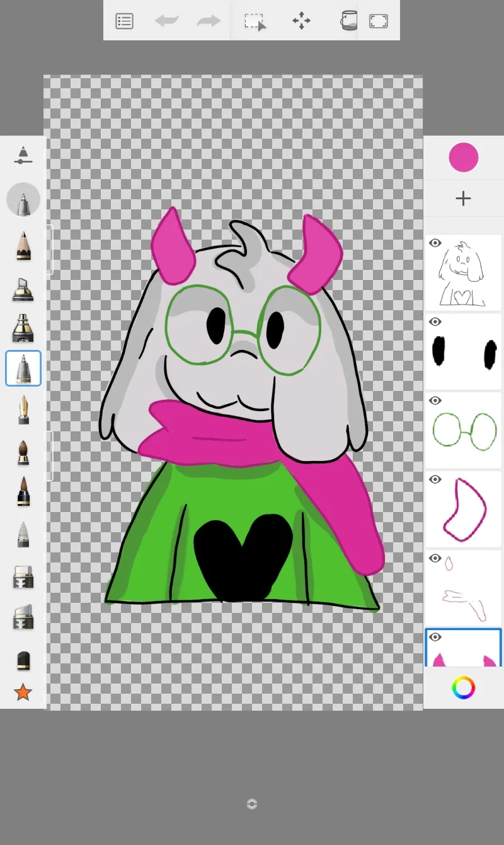Viewport: 504px width, 845px height.
Task: Select the black eraser brush
Action: point(23,660)
